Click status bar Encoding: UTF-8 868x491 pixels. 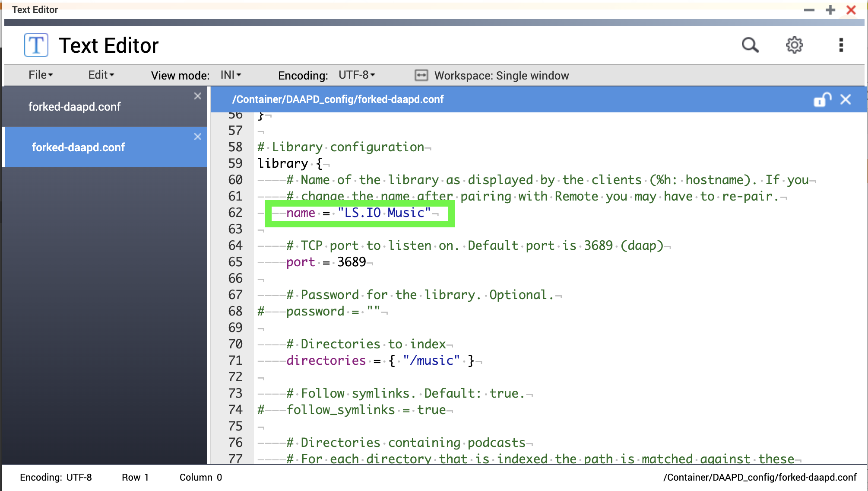pos(56,477)
